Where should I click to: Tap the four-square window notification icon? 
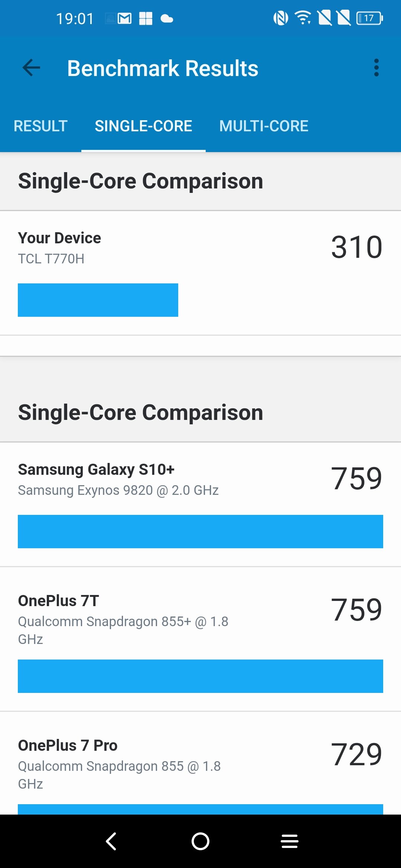click(x=146, y=18)
